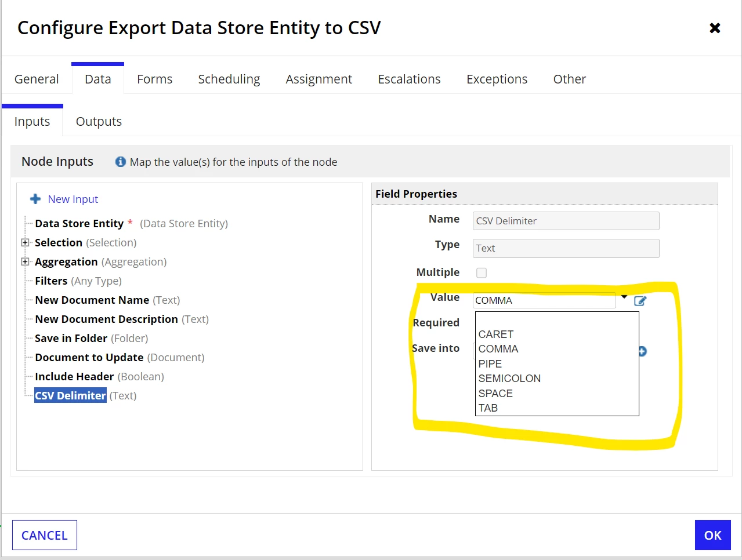Click the Type field showing Text

[x=566, y=248]
